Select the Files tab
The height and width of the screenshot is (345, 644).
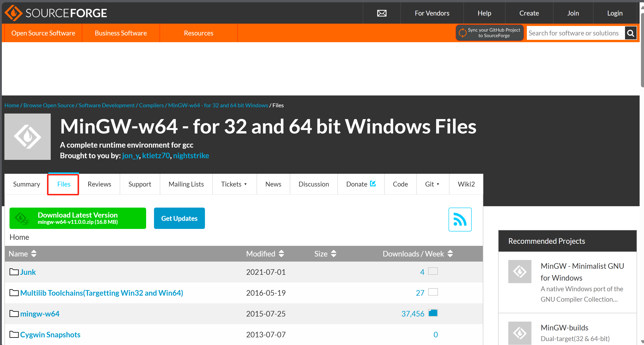(x=64, y=184)
